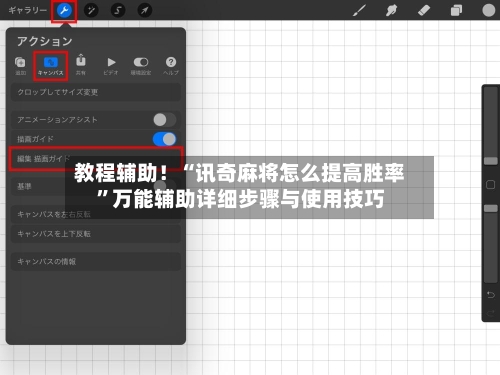Select the Transform arrow tool
This screenshot has width=500, height=375.
pyautogui.click(x=145, y=10)
